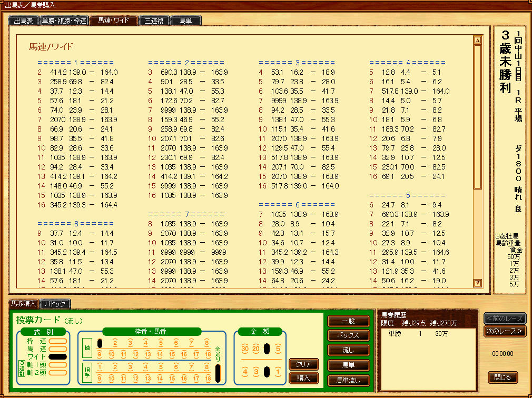The image size is (532, 398).
Task: Mark the 馬連 bet type oval
Action: click(x=57, y=349)
